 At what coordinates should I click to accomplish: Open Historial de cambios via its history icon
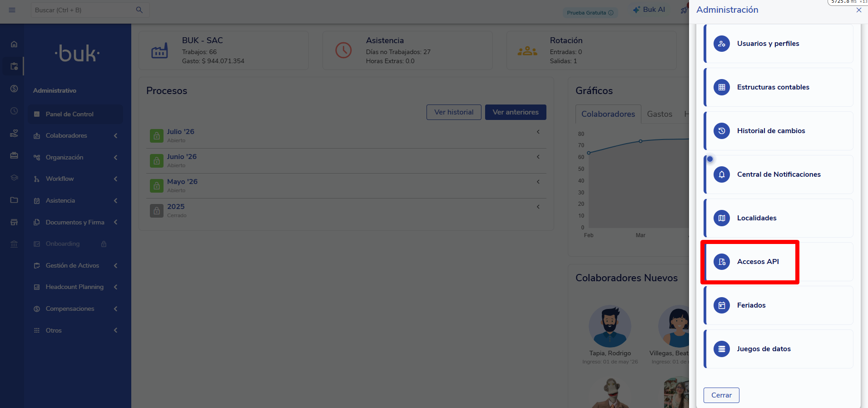(722, 131)
